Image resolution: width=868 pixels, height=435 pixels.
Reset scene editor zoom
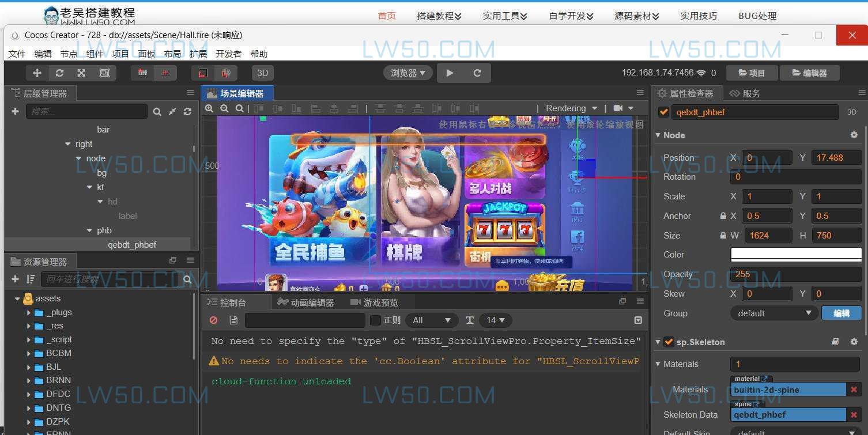(x=239, y=108)
